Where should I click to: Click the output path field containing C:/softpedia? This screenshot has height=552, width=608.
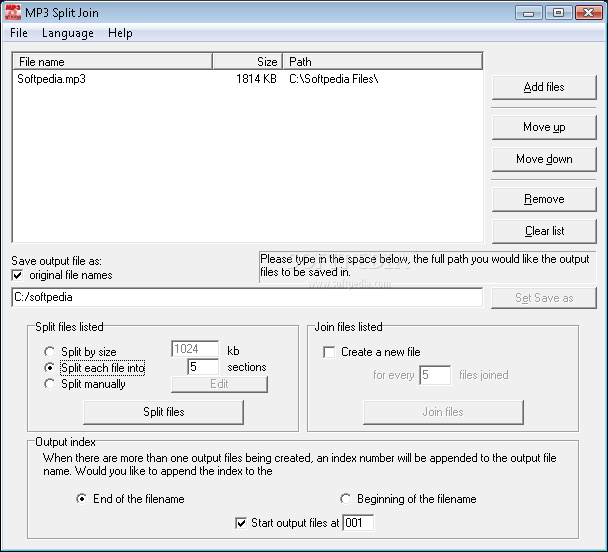click(247, 297)
